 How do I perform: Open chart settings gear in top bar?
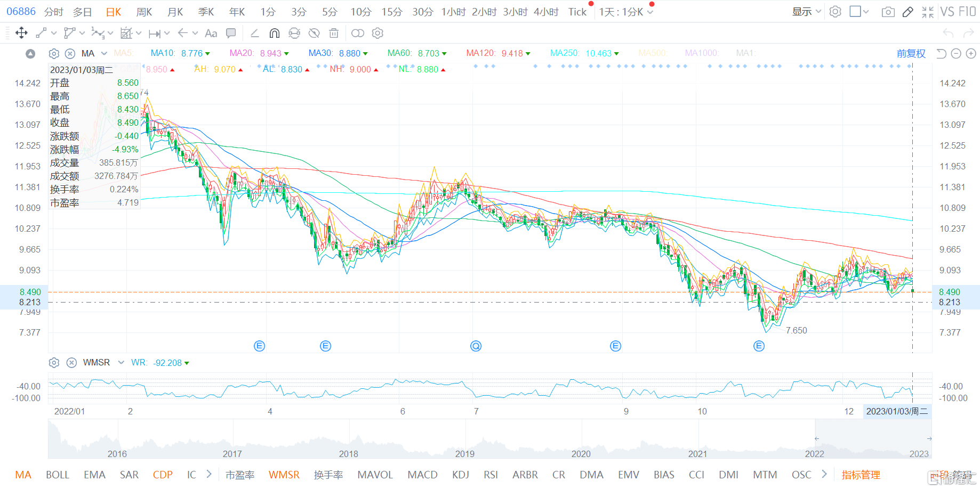[x=836, y=12]
